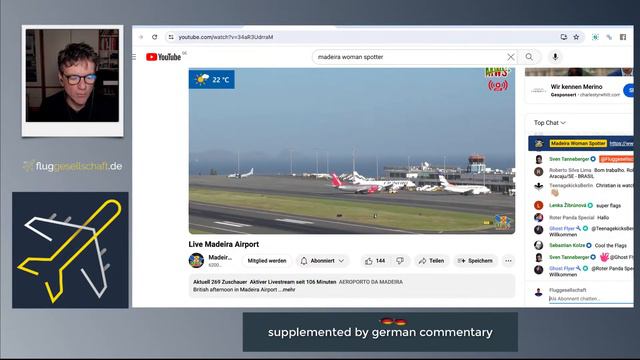Click Roter Panda Special 'Hallo' message

pos(579,218)
